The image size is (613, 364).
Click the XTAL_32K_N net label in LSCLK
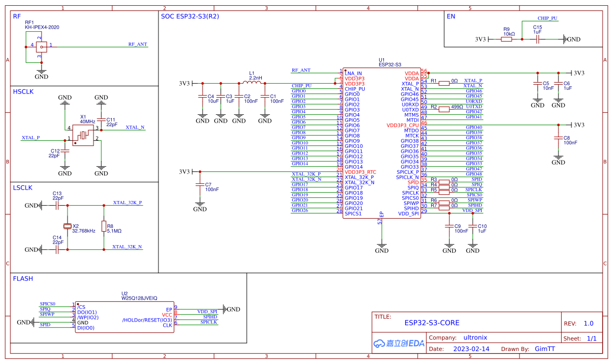coord(127,247)
